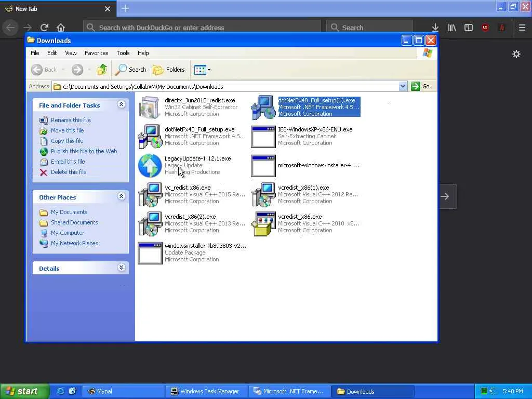This screenshot has height=399, width=532.
Task: Click Move this file
Action: pos(67,130)
